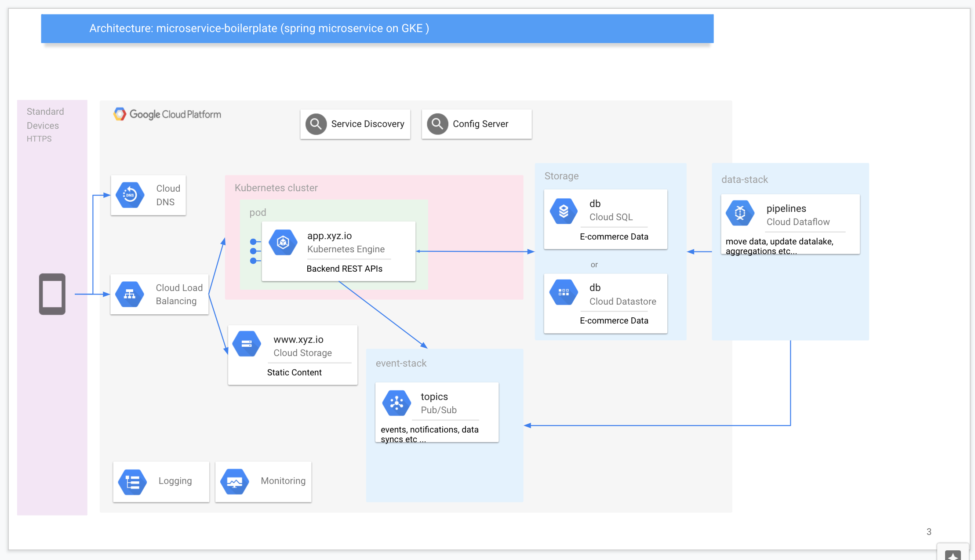Click the Pub/Sub topics icon
The image size is (975, 560).
tap(397, 403)
